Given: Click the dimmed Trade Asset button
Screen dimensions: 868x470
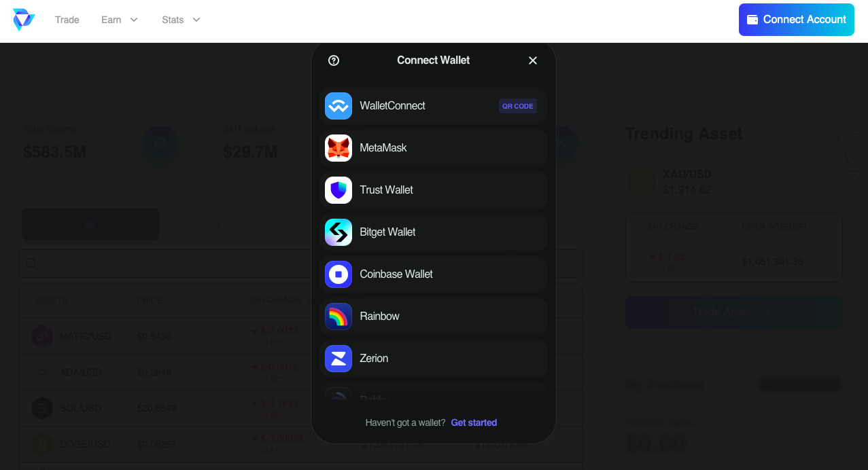Looking at the screenshot, I should point(734,312).
